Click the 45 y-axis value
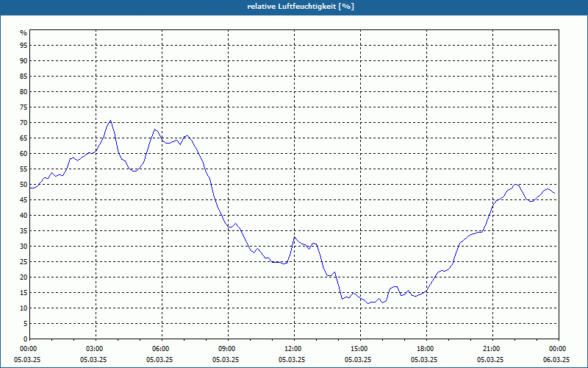 pyautogui.click(x=24, y=199)
